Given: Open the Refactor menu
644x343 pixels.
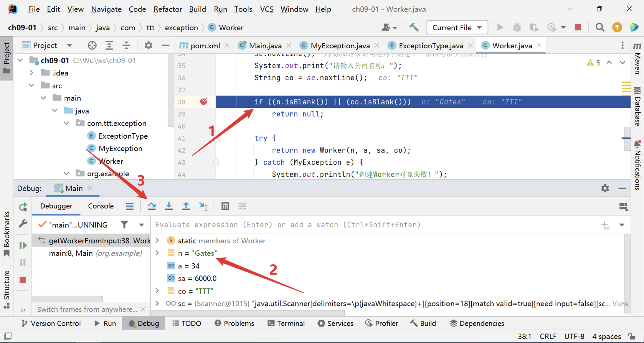Looking at the screenshot, I should pyautogui.click(x=168, y=9).
